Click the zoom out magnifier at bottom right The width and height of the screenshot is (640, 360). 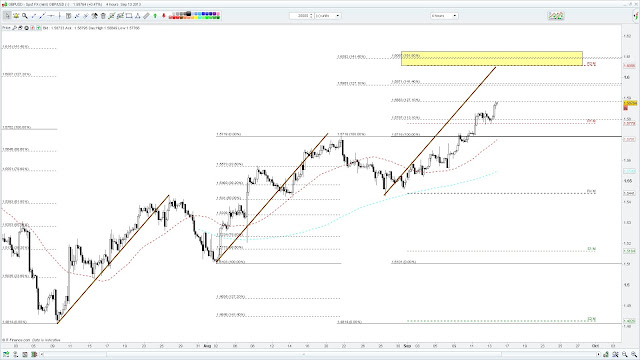(624, 354)
